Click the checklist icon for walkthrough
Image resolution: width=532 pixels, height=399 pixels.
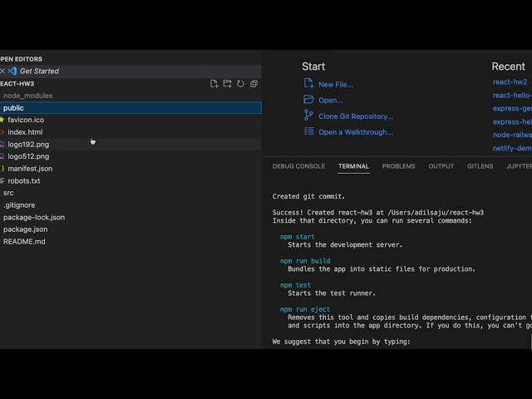tap(308, 131)
